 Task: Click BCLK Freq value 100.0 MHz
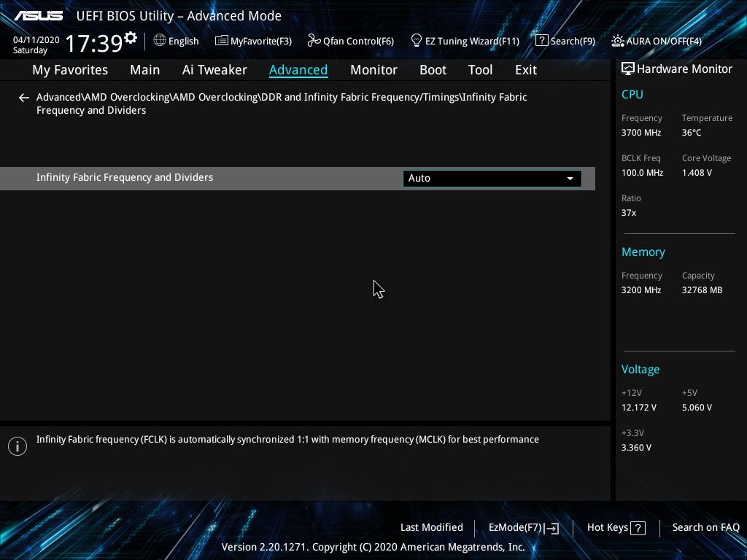coord(642,173)
